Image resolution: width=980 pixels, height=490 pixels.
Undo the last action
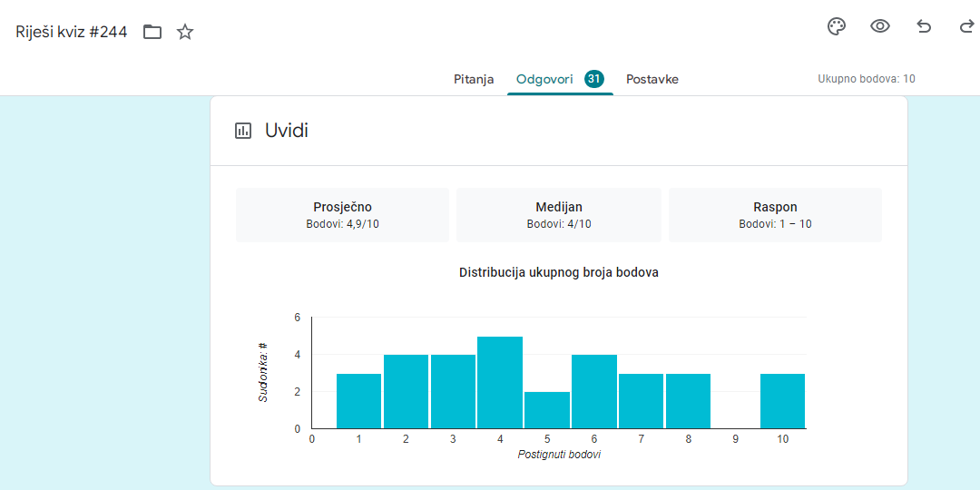pos(923,26)
